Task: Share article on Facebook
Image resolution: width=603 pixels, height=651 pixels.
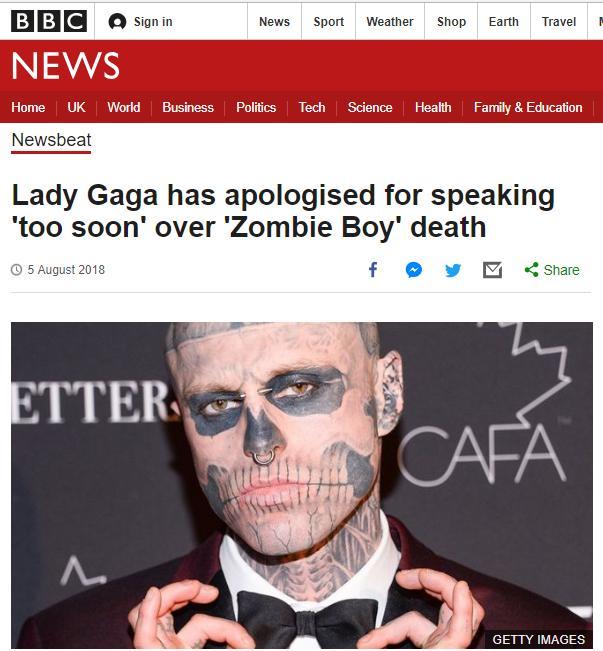Action: tap(373, 270)
